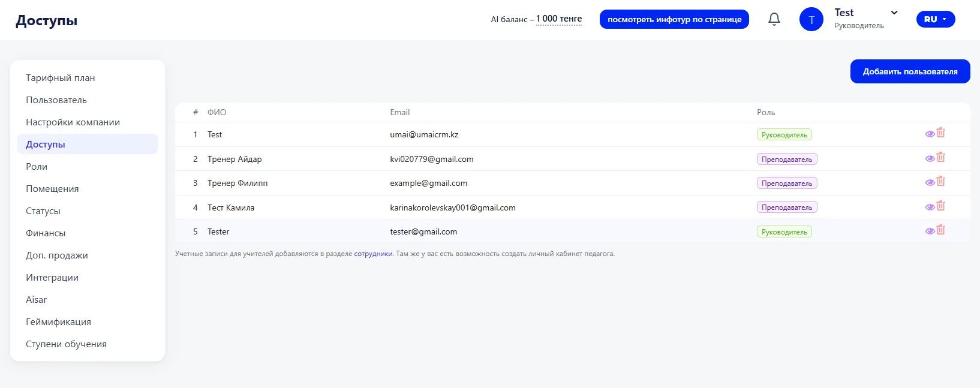Screen dimensions: 980x388
Task: Click the name Тест Камила
Action: pyautogui.click(x=231, y=207)
